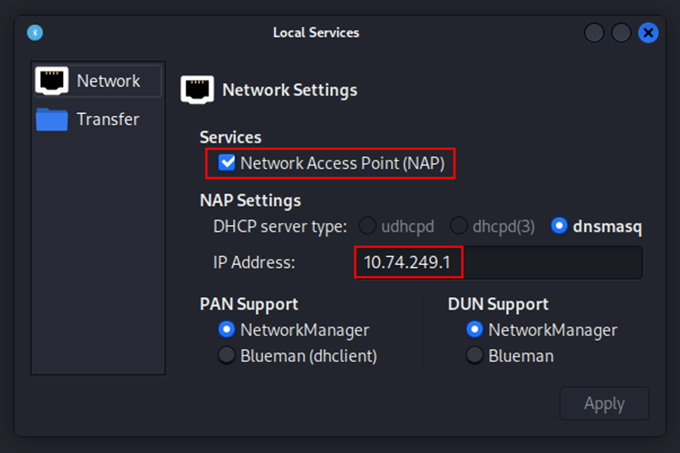
Task: Click the Bluetooth icon in the title bar
Action: pyautogui.click(x=35, y=33)
